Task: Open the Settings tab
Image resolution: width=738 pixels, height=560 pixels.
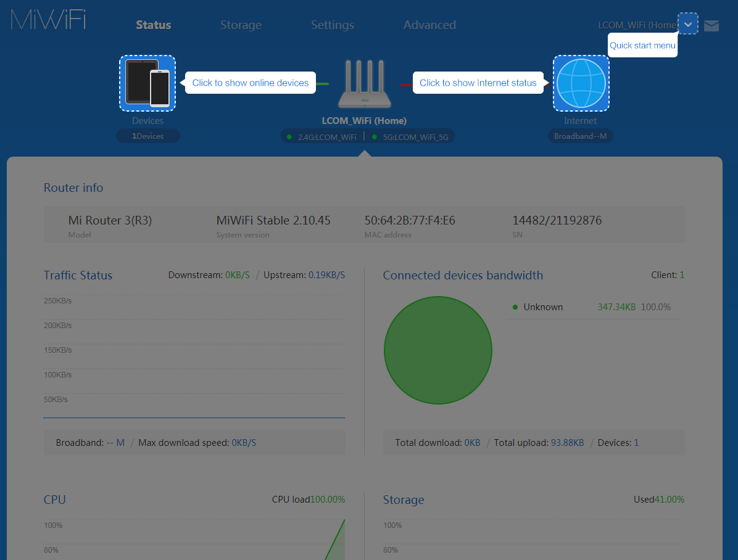Action: tap(333, 25)
